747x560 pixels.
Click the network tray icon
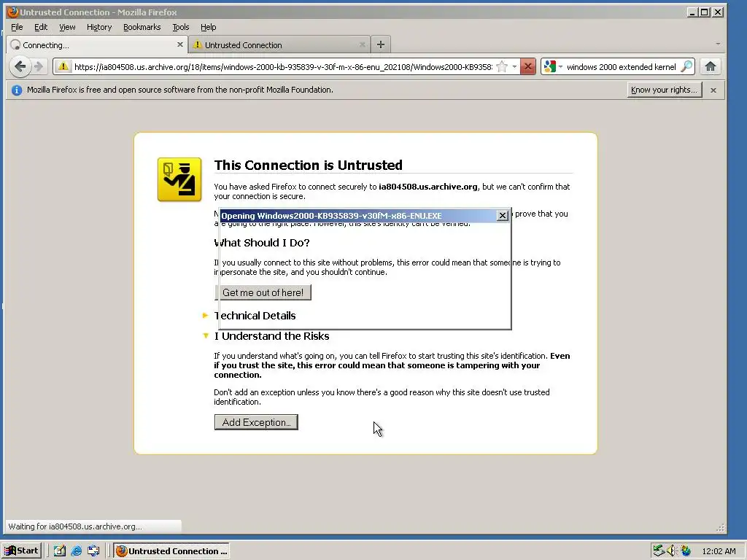point(659,551)
